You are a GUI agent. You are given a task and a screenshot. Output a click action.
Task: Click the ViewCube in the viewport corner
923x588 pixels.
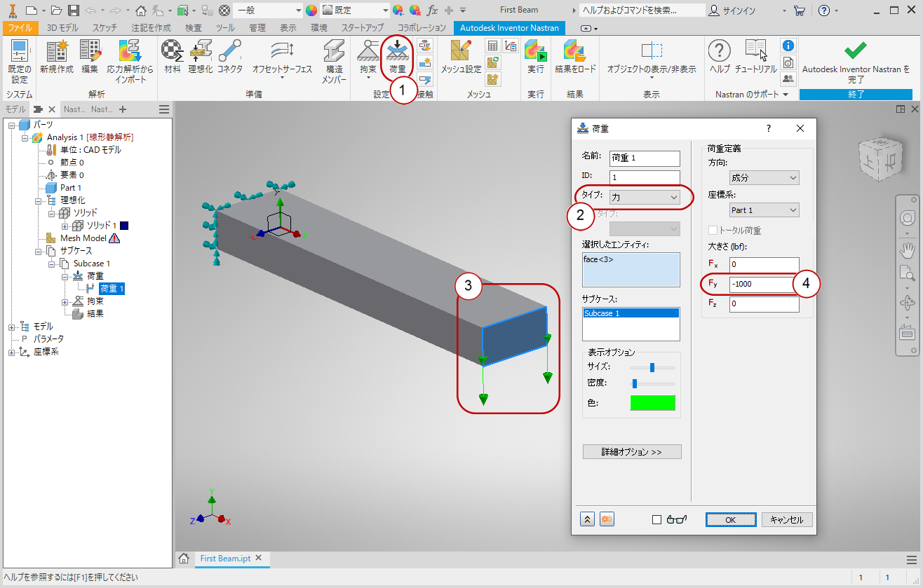coord(880,160)
